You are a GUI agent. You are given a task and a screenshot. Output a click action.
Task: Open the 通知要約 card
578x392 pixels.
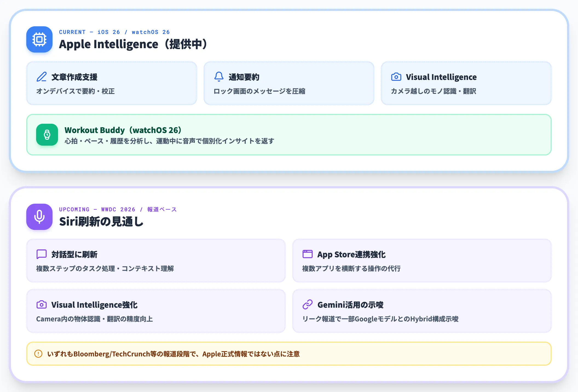289,83
